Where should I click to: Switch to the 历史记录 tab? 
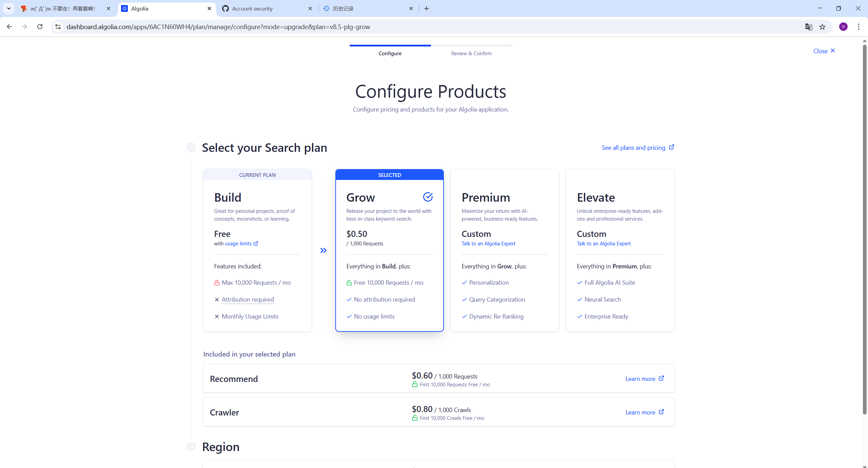click(x=369, y=8)
